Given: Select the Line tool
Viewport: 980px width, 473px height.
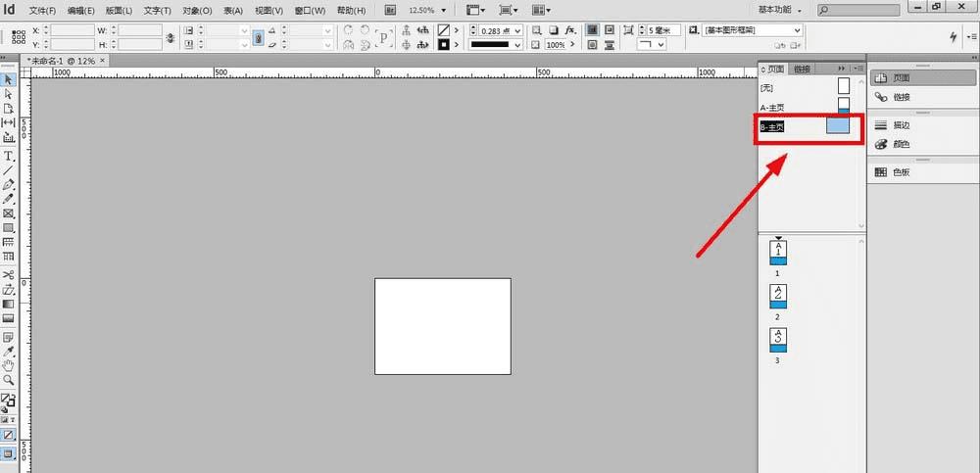Looking at the screenshot, I should pos(9,170).
